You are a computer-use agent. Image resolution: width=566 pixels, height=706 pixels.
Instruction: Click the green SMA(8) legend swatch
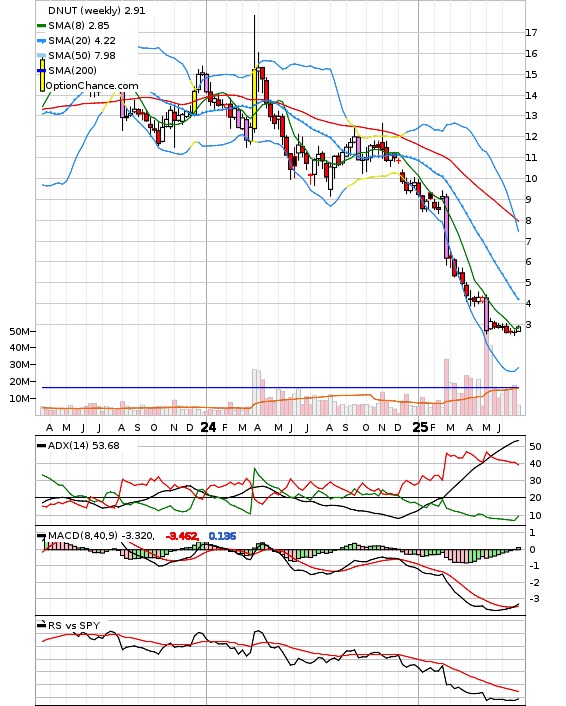tap(41, 26)
